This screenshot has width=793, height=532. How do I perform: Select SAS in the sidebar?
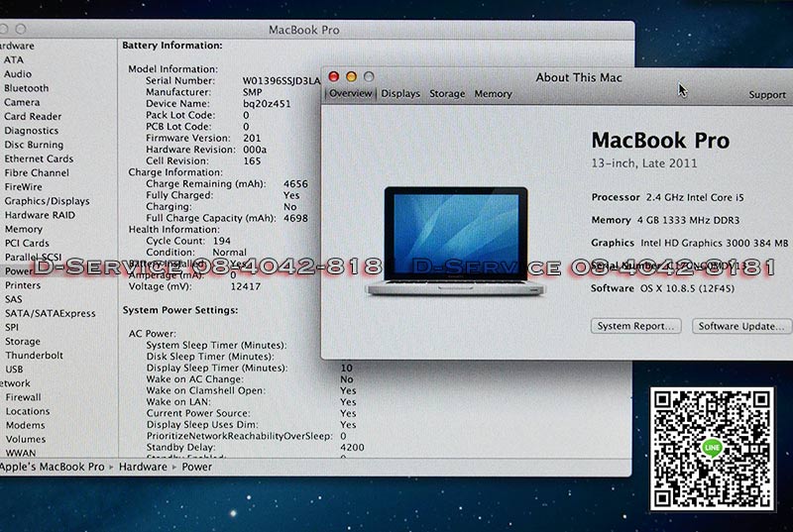coord(14,299)
